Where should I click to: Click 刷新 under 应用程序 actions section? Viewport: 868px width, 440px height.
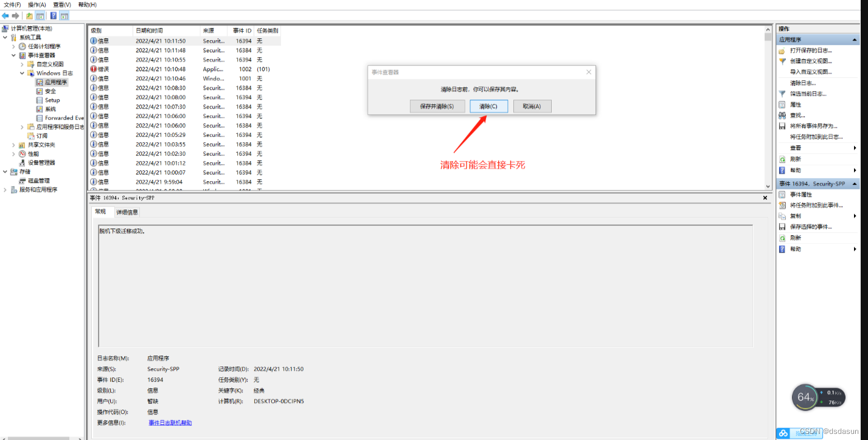[x=796, y=159]
